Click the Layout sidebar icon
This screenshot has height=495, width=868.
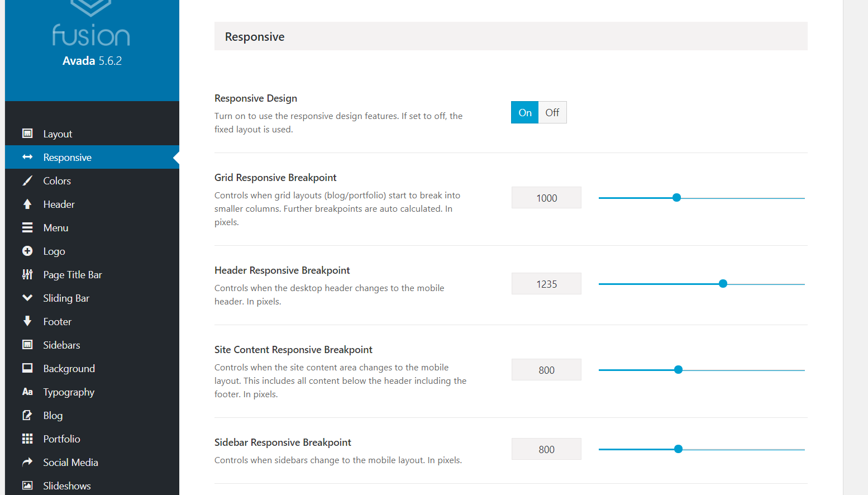tap(27, 134)
